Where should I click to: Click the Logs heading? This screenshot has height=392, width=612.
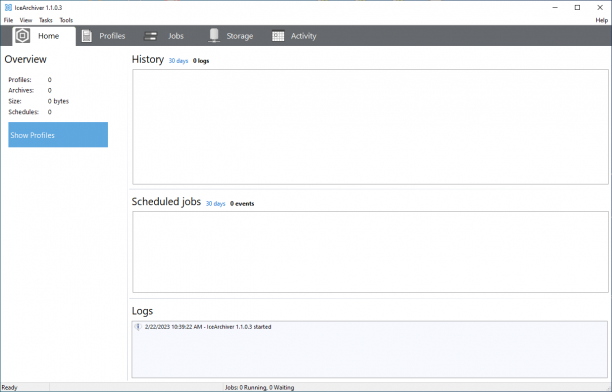142,311
